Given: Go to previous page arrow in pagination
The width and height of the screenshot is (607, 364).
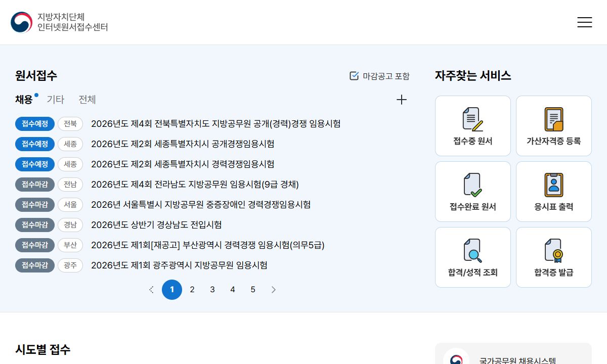Looking at the screenshot, I should (x=151, y=290).
